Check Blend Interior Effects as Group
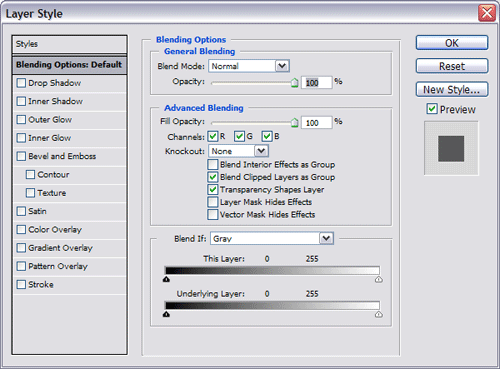 coord(213,164)
